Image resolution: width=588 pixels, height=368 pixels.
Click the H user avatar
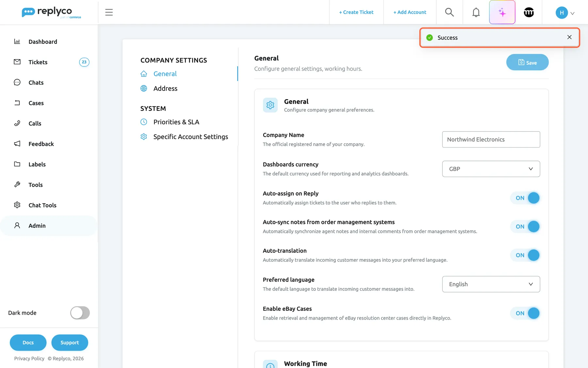pyautogui.click(x=562, y=13)
